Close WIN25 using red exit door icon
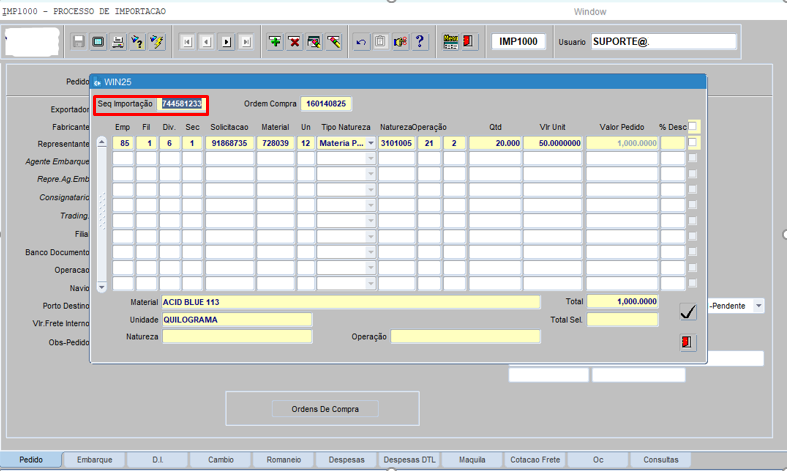The width and height of the screenshot is (787, 471). coord(688,342)
